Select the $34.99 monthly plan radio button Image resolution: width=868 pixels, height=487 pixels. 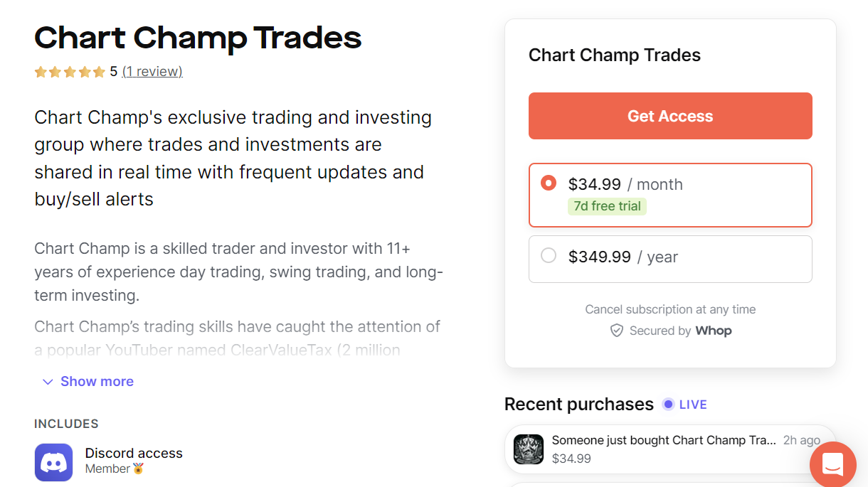click(x=549, y=183)
